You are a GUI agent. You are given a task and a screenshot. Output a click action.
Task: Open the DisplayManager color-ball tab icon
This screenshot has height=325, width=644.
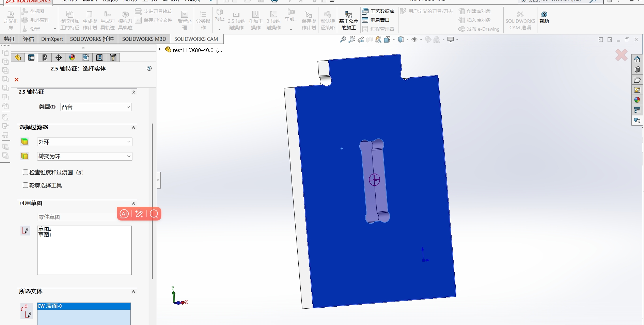click(x=72, y=58)
